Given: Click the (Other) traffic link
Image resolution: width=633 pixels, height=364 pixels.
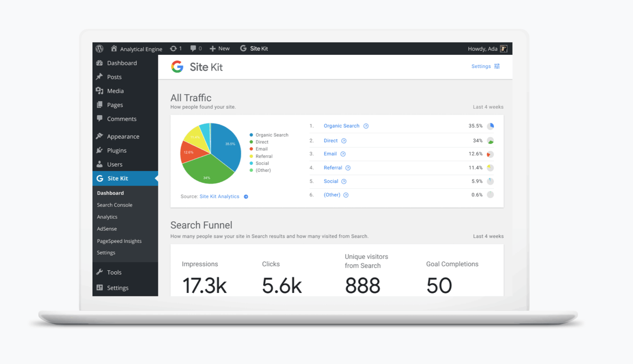Looking at the screenshot, I should point(332,195).
